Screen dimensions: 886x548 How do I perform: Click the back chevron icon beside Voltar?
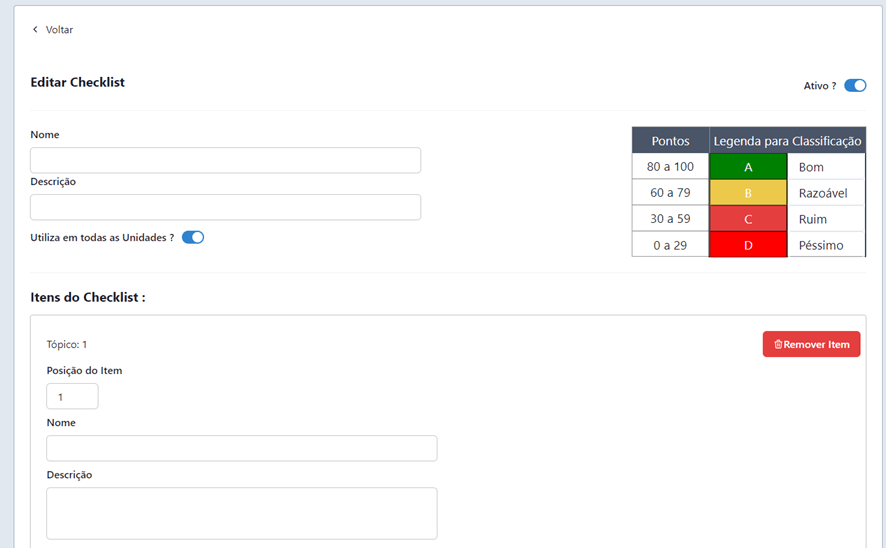coord(35,29)
